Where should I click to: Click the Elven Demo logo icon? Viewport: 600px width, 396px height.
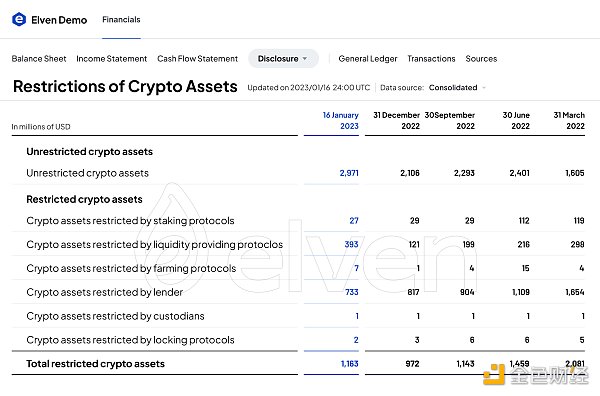[19, 19]
